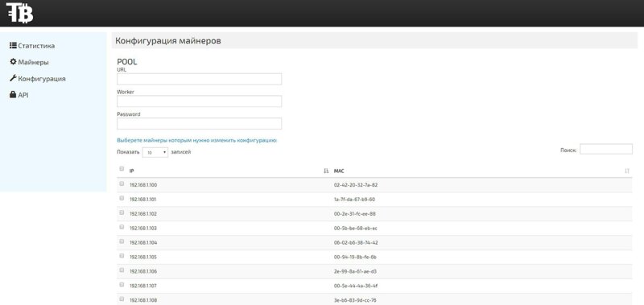
Task: Tick the checkbox beside 192.168.1.102
Action: [122, 212]
